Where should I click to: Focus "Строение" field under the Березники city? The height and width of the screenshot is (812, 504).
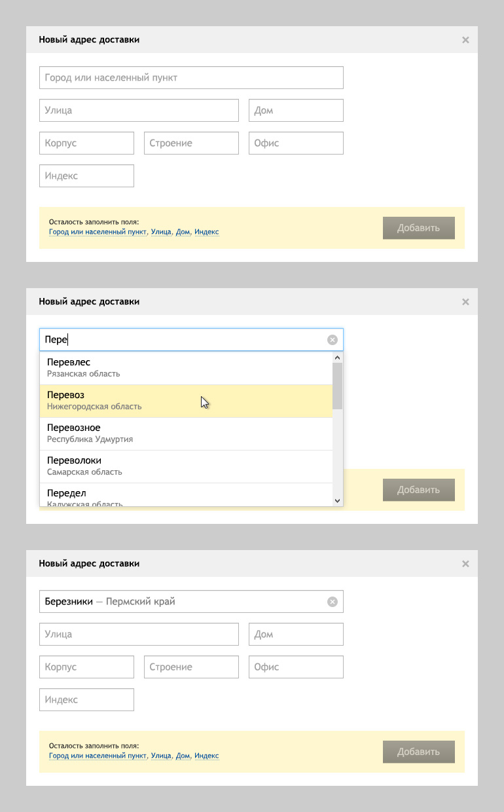pos(191,667)
